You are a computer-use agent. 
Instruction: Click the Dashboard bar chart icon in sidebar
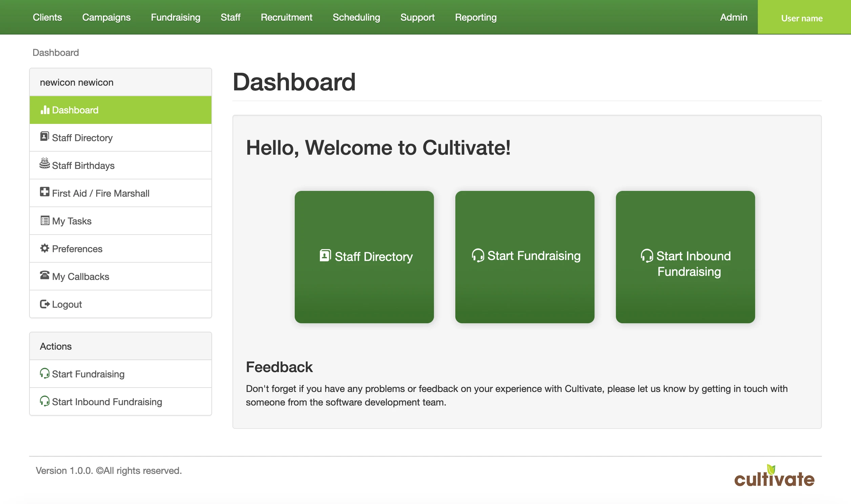(45, 110)
